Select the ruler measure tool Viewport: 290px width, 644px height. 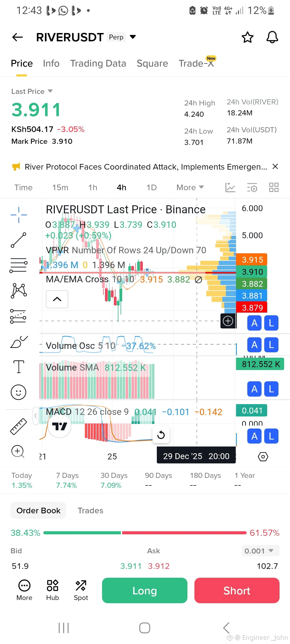click(19, 426)
